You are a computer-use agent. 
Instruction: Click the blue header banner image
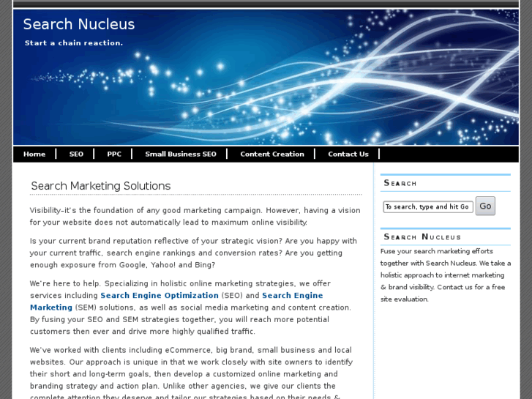tap(266, 77)
